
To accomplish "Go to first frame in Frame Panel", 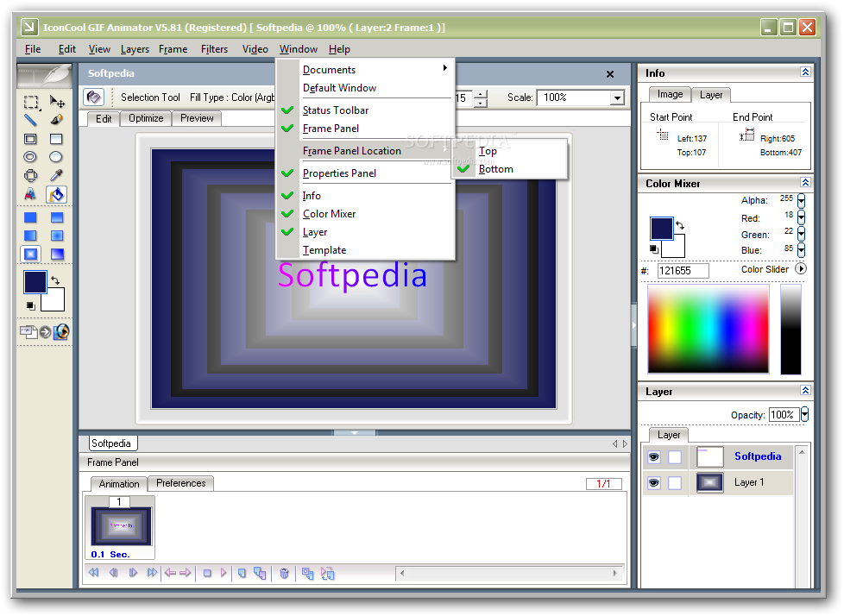I will 94,572.
